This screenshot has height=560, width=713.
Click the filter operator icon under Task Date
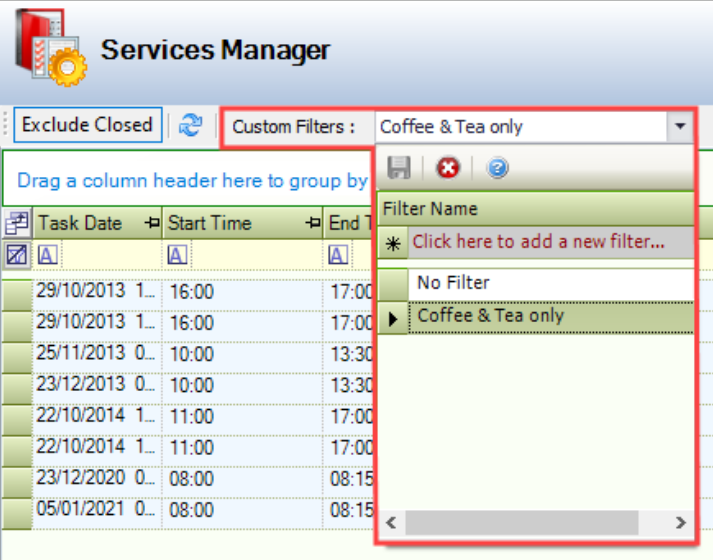click(x=47, y=255)
